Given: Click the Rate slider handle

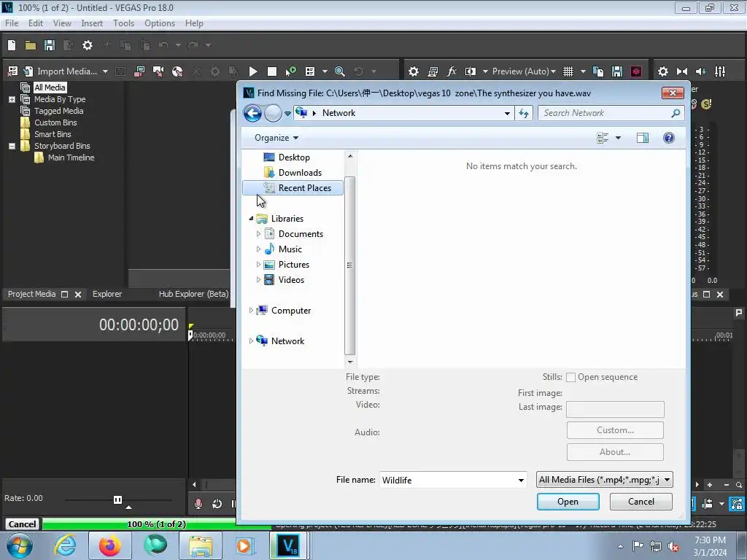Looking at the screenshot, I should click(x=117, y=499).
